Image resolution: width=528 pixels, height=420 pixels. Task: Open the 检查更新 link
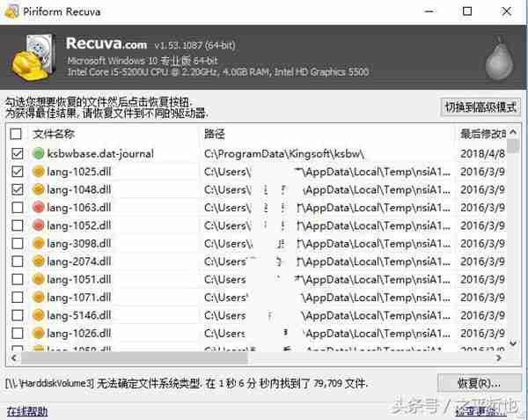[481, 411]
